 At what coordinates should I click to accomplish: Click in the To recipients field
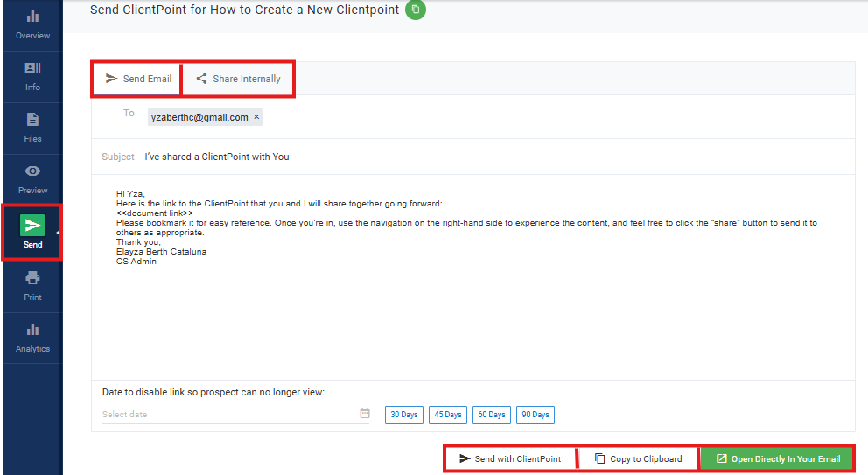pos(473,117)
